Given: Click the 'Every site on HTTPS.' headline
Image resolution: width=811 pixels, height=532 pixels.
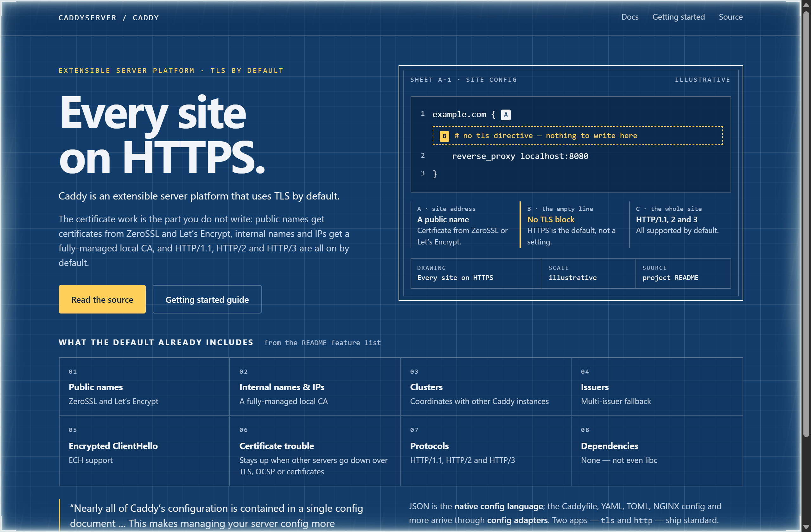Looking at the screenshot, I should pos(162,135).
